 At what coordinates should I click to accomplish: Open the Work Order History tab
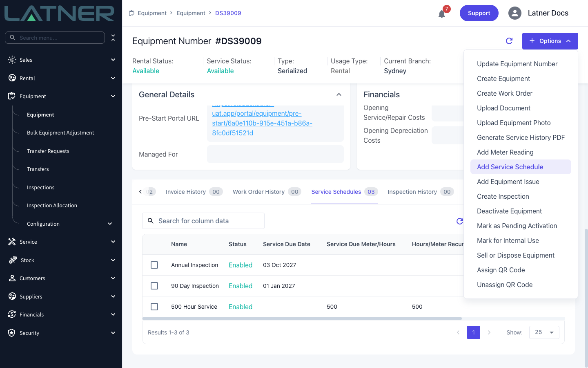267,192
